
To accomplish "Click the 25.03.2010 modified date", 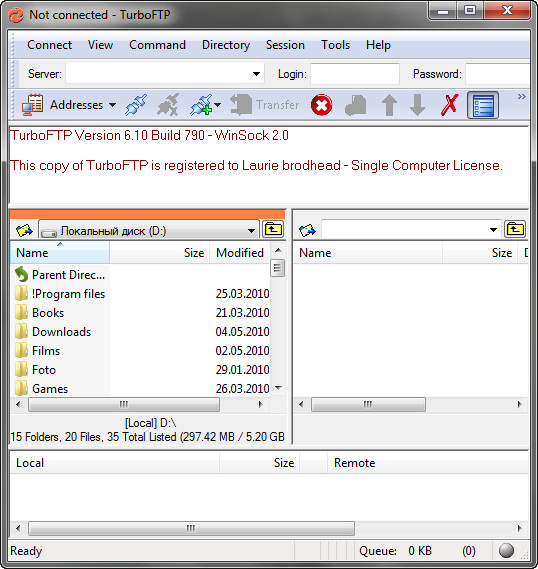I will point(242,294).
